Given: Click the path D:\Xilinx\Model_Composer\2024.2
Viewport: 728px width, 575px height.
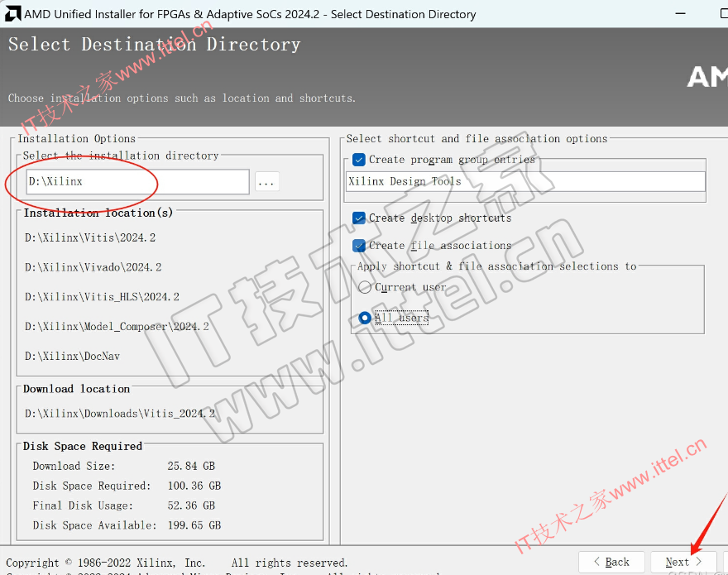Looking at the screenshot, I should click(117, 327).
